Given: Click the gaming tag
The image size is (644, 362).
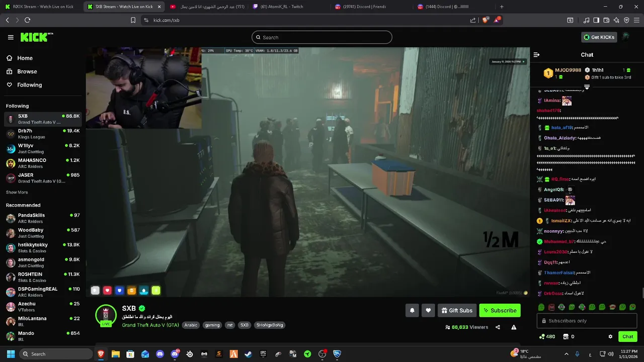Looking at the screenshot, I should click(x=212, y=325).
